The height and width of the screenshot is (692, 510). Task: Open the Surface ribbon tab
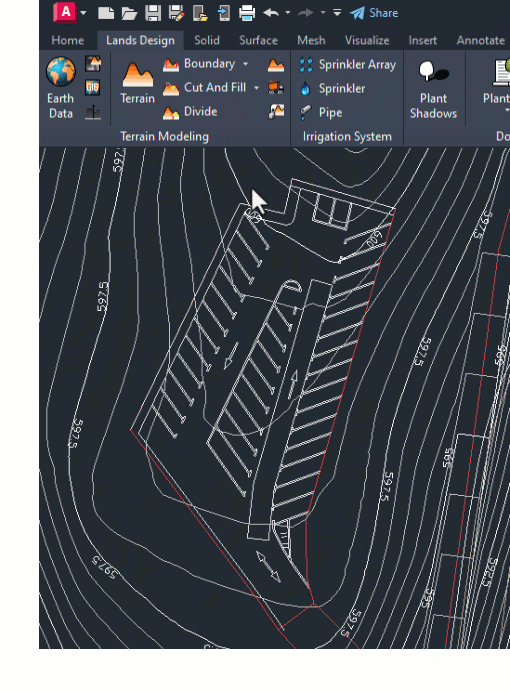(x=258, y=40)
